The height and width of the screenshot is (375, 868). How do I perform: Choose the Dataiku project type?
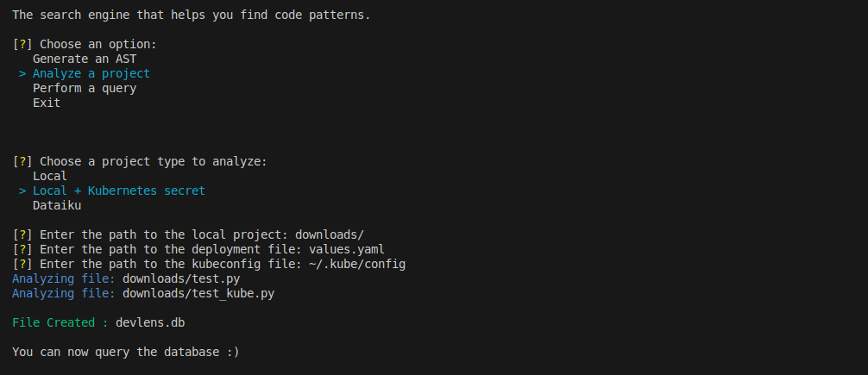[57, 205]
